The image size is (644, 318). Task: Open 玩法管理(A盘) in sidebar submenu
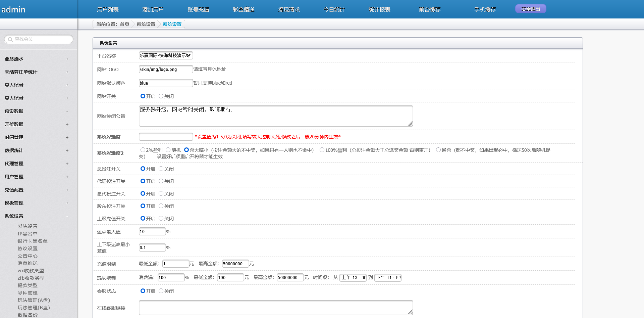[34, 300]
